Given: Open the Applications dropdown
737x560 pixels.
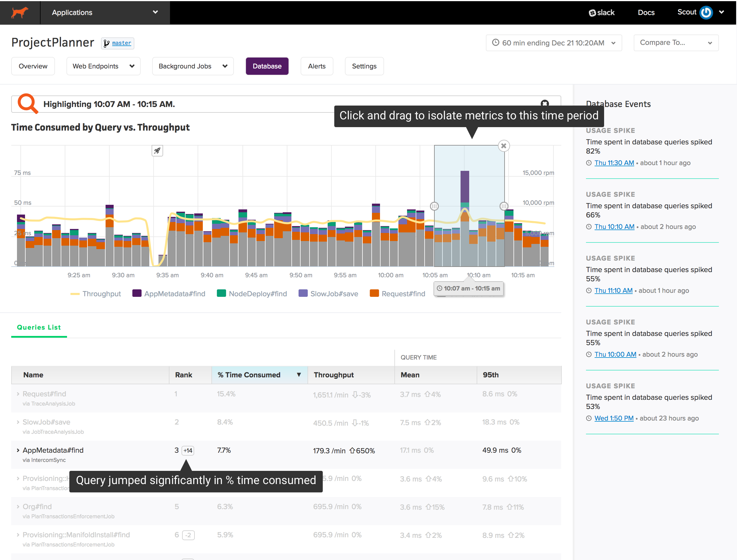Looking at the screenshot, I should (105, 12).
